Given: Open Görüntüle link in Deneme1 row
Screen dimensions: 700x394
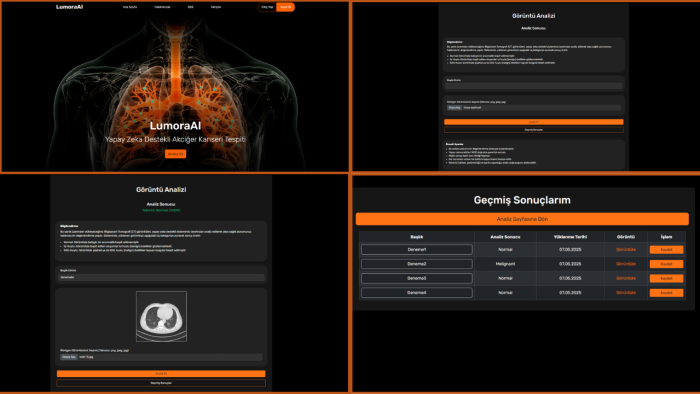Looking at the screenshot, I should coord(625,249).
